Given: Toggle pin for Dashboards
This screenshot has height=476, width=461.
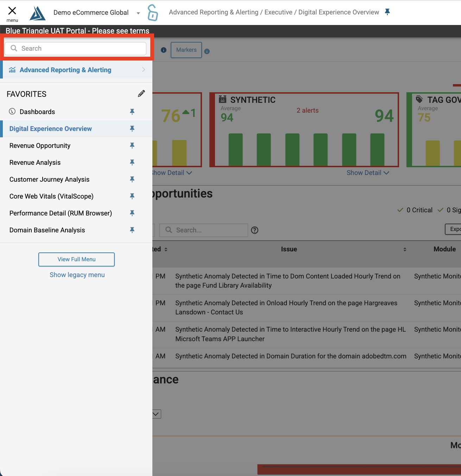Looking at the screenshot, I should (132, 112).
